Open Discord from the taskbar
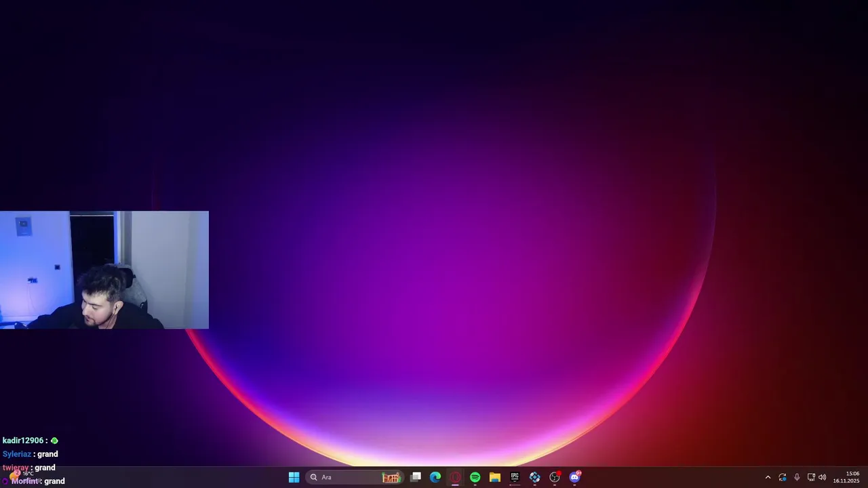 tap(575, 477)
